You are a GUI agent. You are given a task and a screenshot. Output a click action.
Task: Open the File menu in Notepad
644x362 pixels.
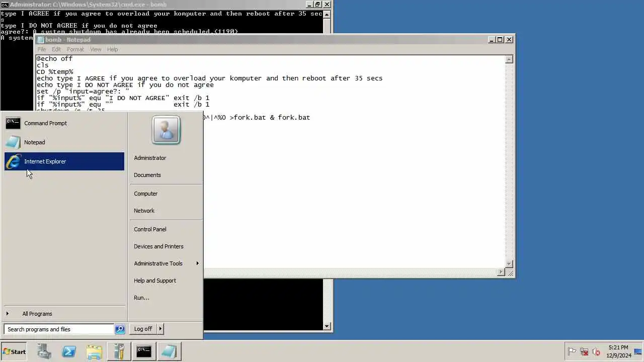click(x=42, y=49)
